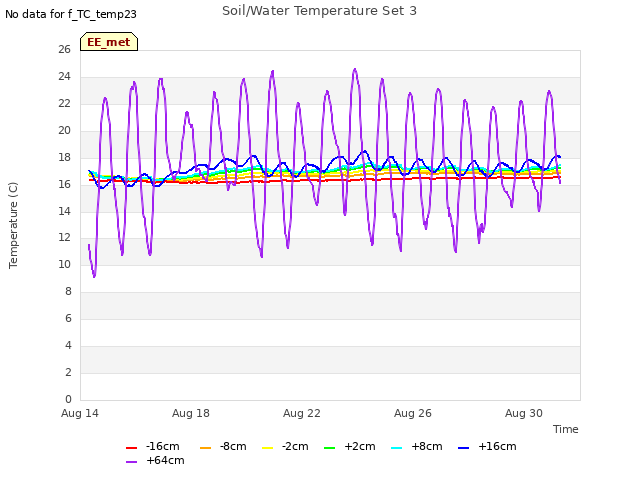Select the -16cm legend entry

click(153, 447)
